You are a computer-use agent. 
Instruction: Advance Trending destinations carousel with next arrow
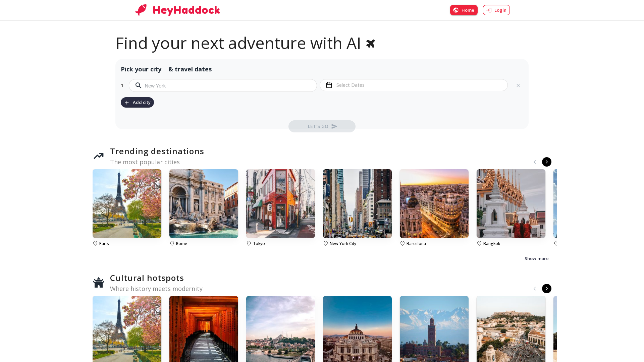[547, 162]
